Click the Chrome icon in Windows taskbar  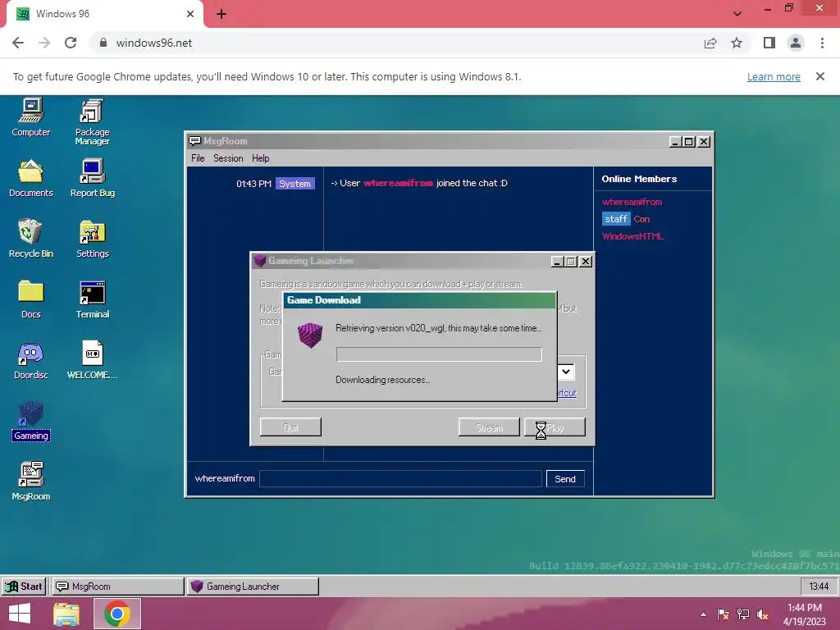click(117, 614)
